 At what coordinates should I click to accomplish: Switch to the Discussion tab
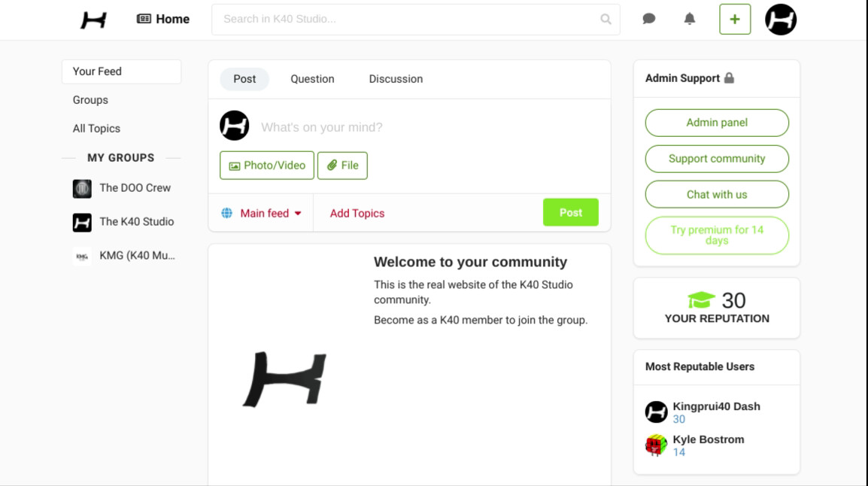point(396,79)
